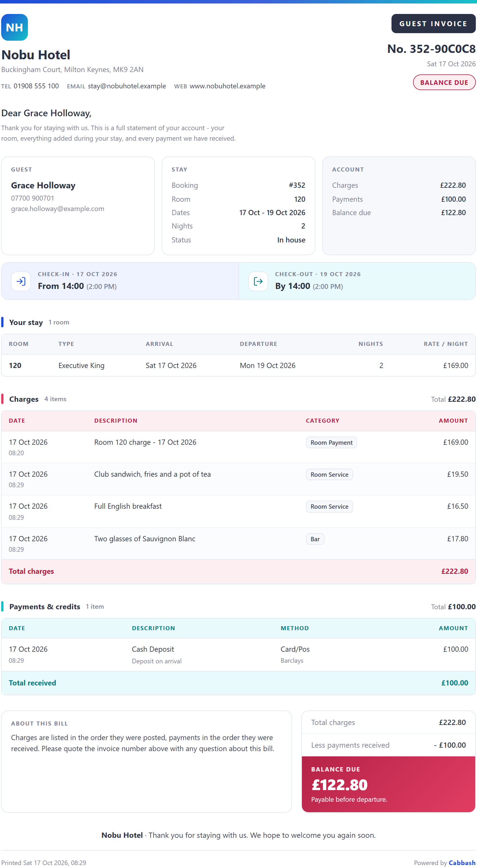
Task: Click the Total charges row in the Charges table
Action: [x=238, y=571]
